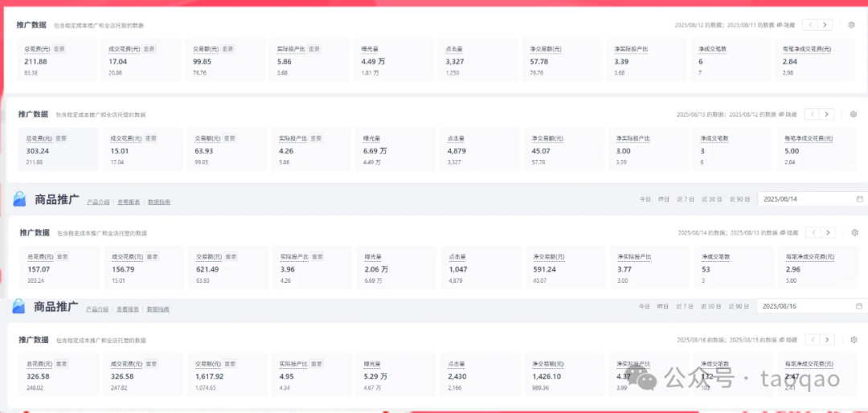Open 产品介绍 link in 2025/08/16 header
Screen dimensions: 868x413
97,309
